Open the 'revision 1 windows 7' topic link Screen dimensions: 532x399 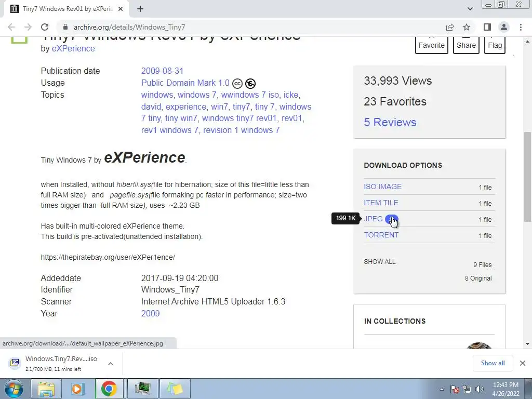point(241,130)
